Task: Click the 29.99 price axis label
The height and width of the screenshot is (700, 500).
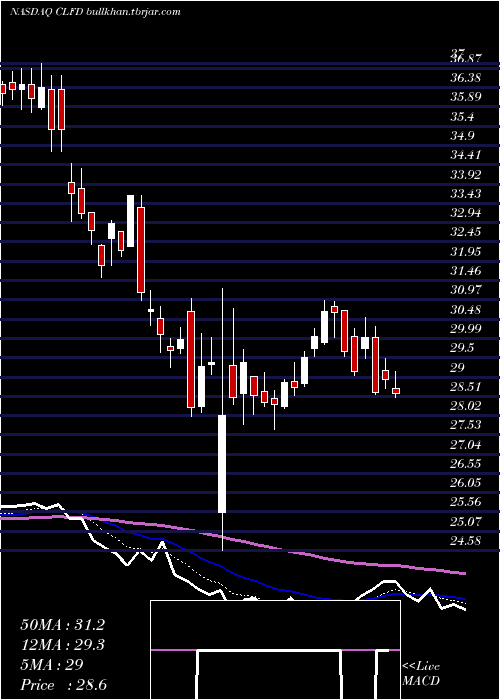Action: 466,329
